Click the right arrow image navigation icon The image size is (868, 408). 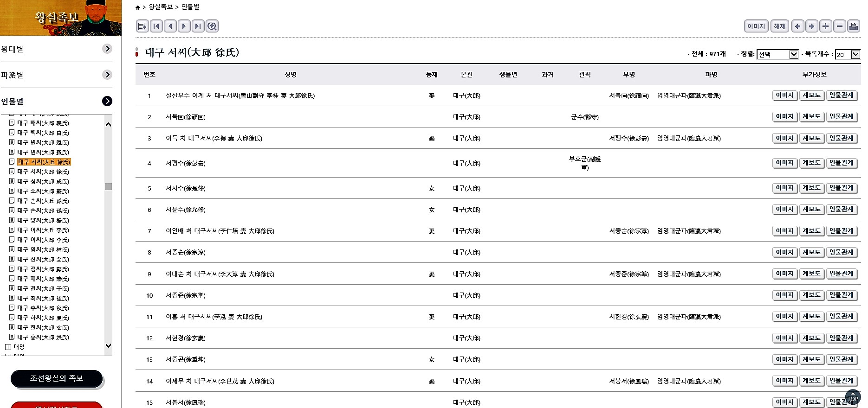811,26
